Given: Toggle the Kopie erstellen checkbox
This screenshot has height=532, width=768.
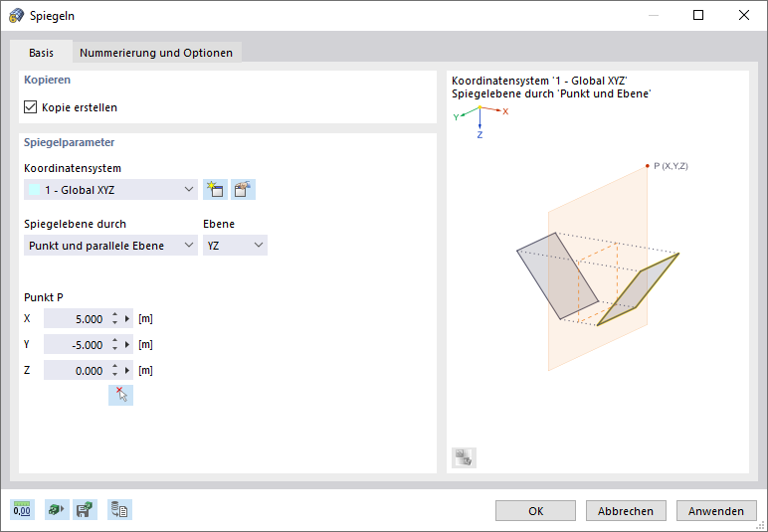Looking at the screenshot, I should click(31, 106).
